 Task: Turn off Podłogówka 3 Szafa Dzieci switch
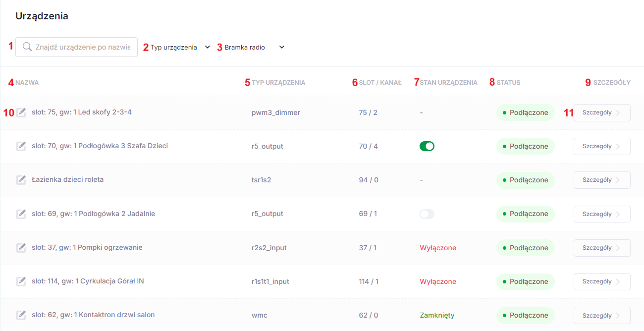(427, 146)
